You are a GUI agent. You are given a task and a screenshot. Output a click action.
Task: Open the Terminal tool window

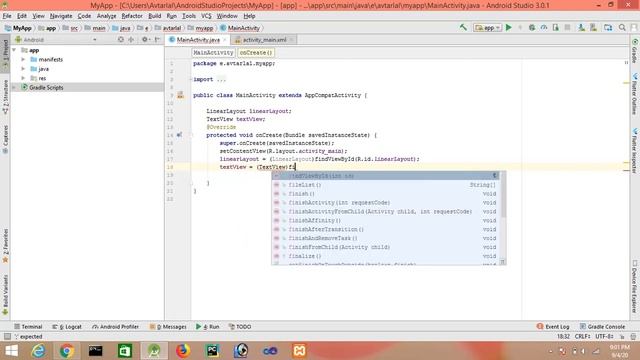pyautogui.click(x=28, y=327)
